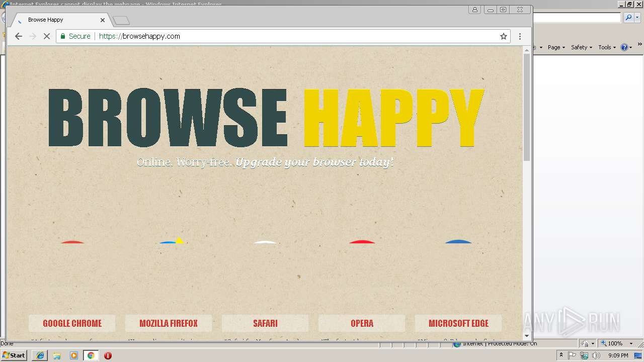The image size is (644, 362).
Task: Open the Page menu in Internet Explorer
Action: (556, 47)
